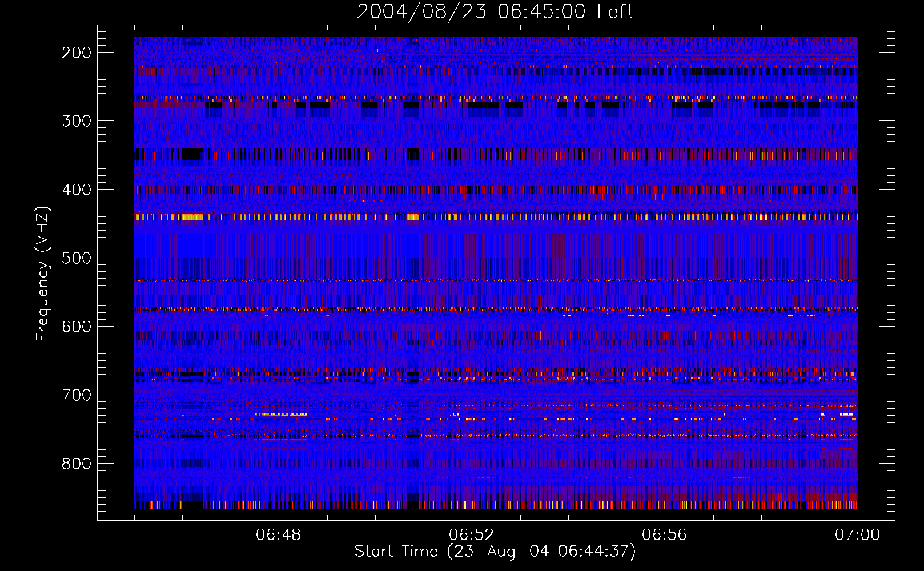Click the 500 frequency tick label

pos(77,258)
